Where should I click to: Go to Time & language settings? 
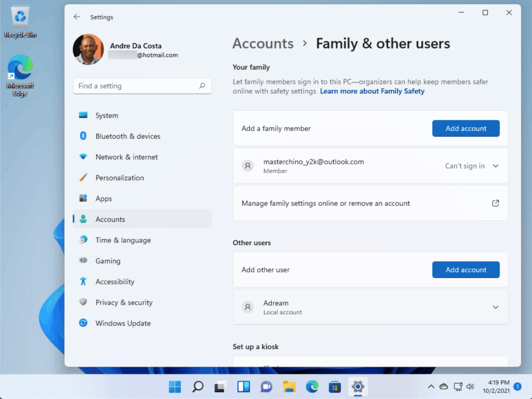coord(142,240)
